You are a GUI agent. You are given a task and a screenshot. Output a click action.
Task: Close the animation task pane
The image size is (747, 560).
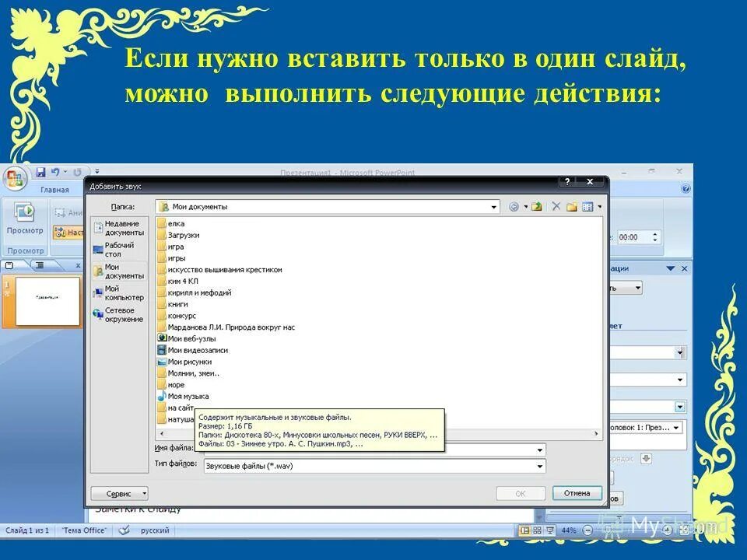point(684,268)
